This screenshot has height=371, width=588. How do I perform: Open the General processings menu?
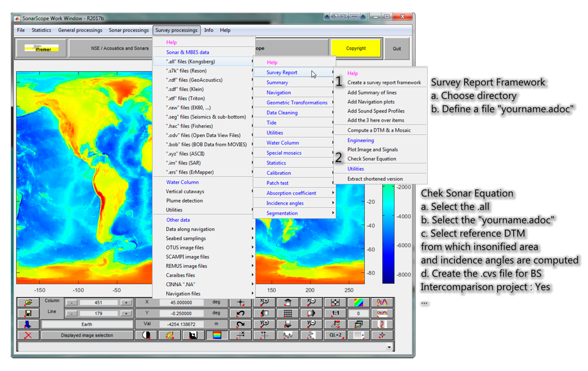[80, 30]
